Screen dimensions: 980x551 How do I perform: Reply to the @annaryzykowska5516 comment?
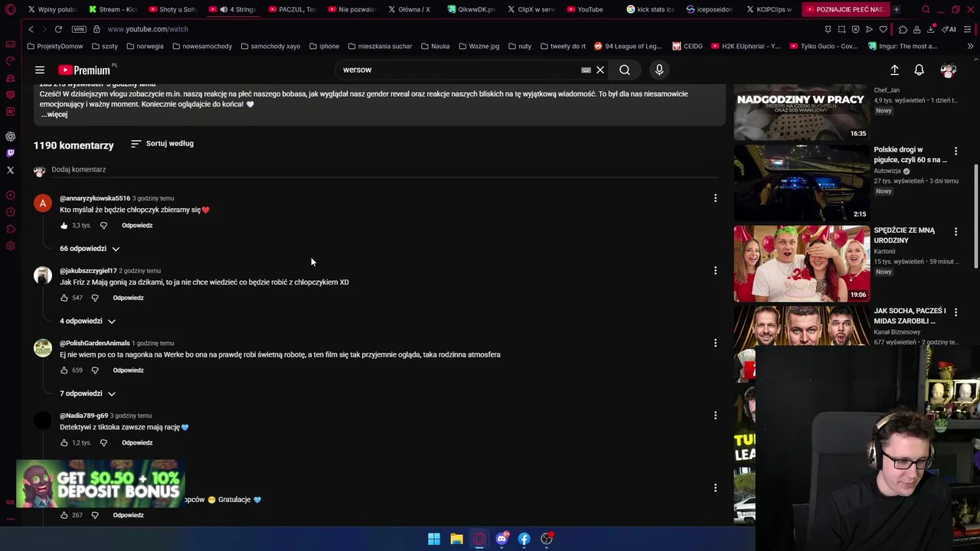tap(137, 226)
